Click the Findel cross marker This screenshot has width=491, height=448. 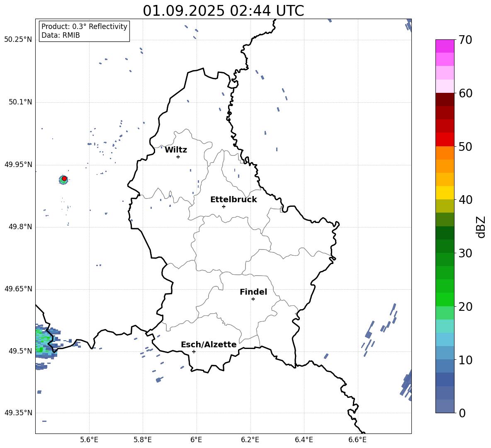[x=253, y=299]
